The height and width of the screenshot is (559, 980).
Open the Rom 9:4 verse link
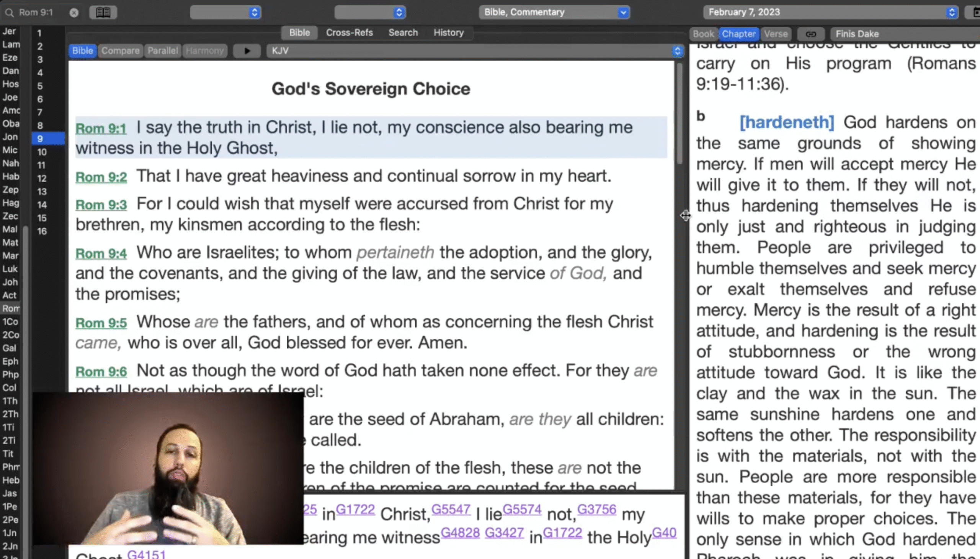pyautogui.click(x=101, y=254)
